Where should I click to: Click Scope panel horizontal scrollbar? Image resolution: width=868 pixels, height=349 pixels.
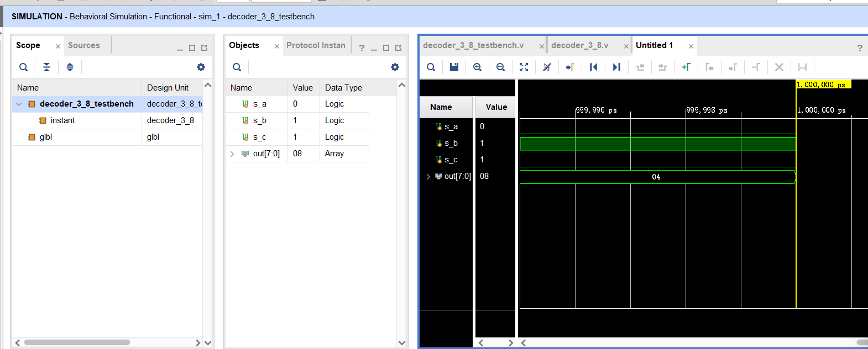(x=77, y=342)
